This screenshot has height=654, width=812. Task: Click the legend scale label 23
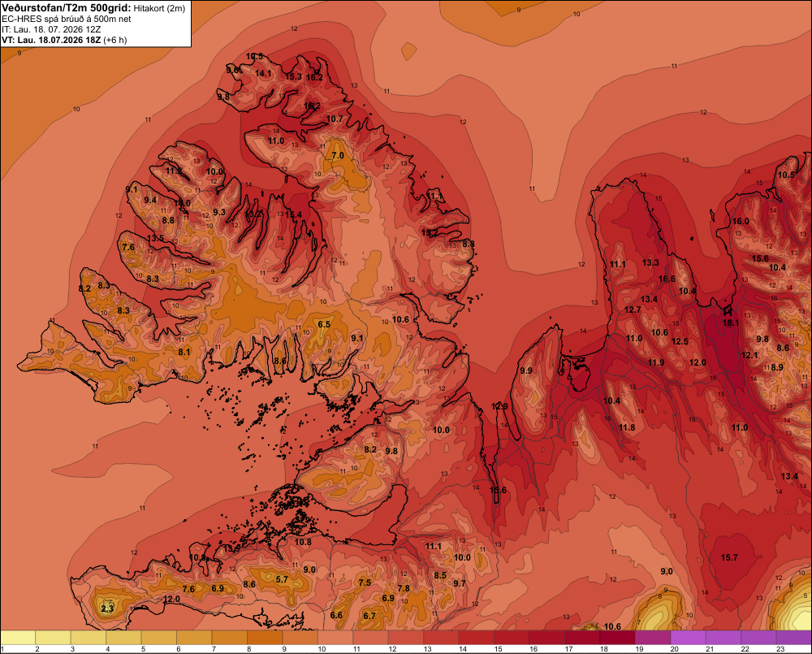(x=780, y=649)
